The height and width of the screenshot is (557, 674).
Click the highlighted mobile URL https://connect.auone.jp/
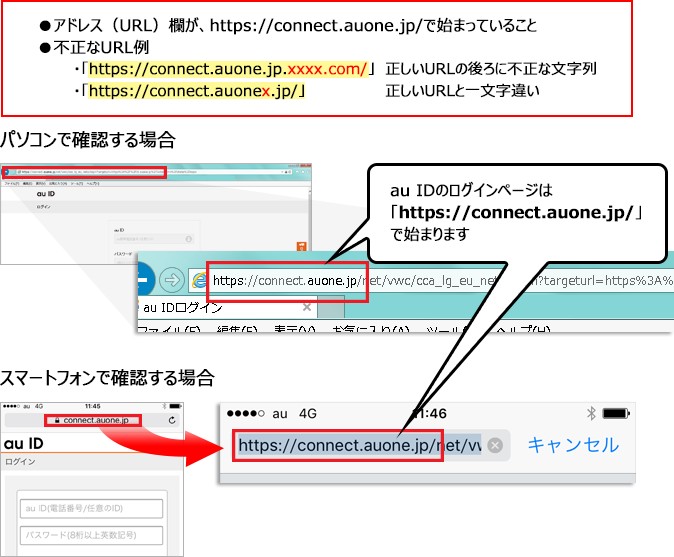pyautogui.click(x=337, y=445)
